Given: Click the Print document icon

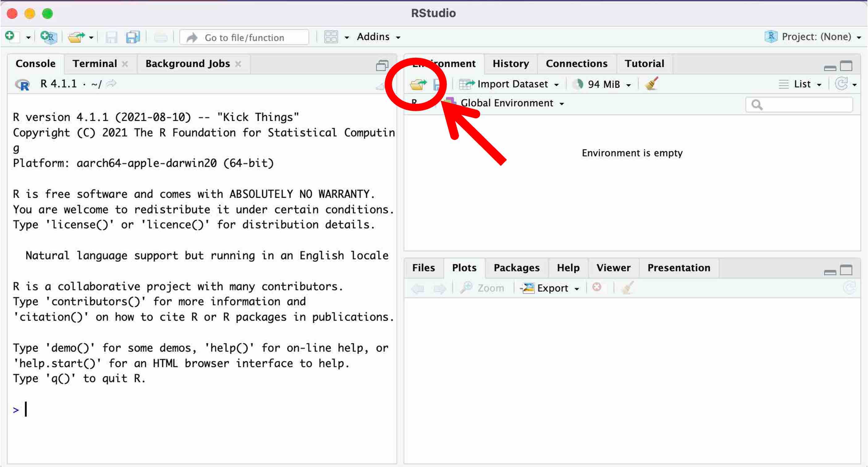Looking at the screenshot, I should [160, 37].
